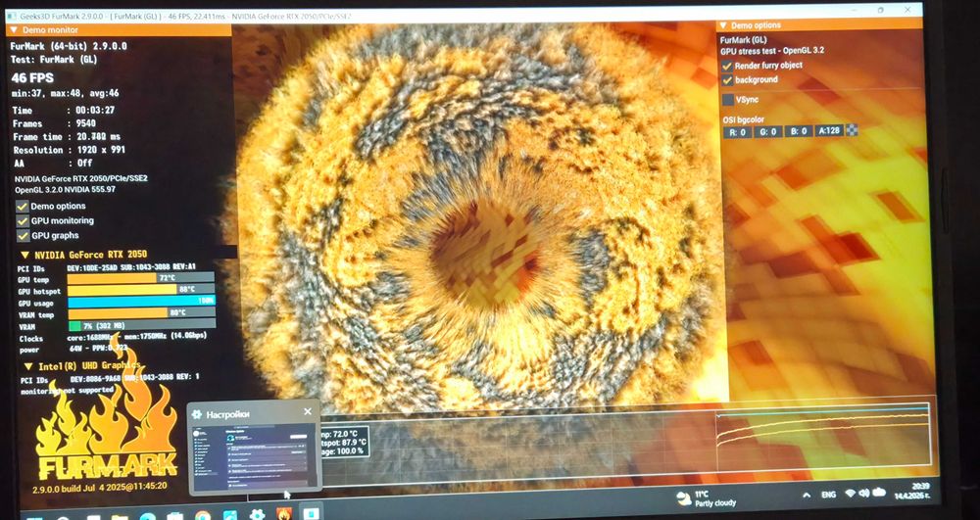Viewport: 980px width, 520px height.
Task: Click the A:128 alpha field
Action: 829,130
